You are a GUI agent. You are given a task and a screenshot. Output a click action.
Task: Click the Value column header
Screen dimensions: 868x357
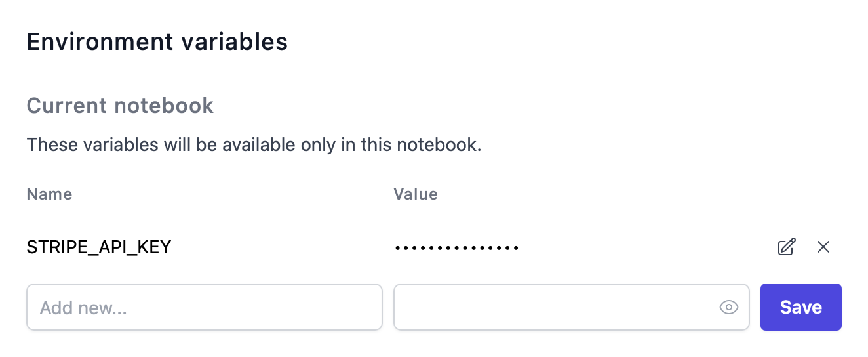click(x=416, y=194)
